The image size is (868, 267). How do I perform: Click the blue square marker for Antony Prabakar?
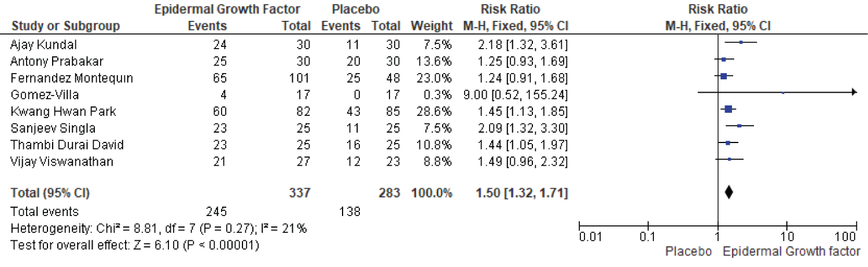(724, 59)
